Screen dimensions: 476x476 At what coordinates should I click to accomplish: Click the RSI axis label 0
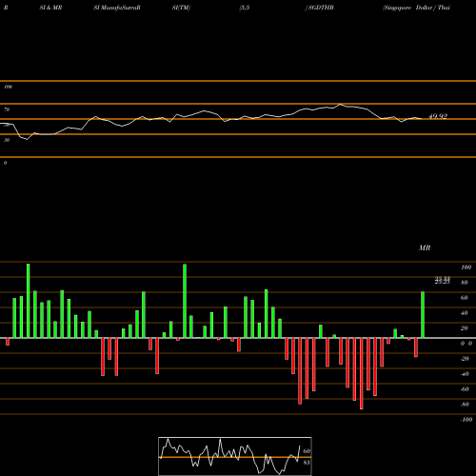click(x=6, y=163)
